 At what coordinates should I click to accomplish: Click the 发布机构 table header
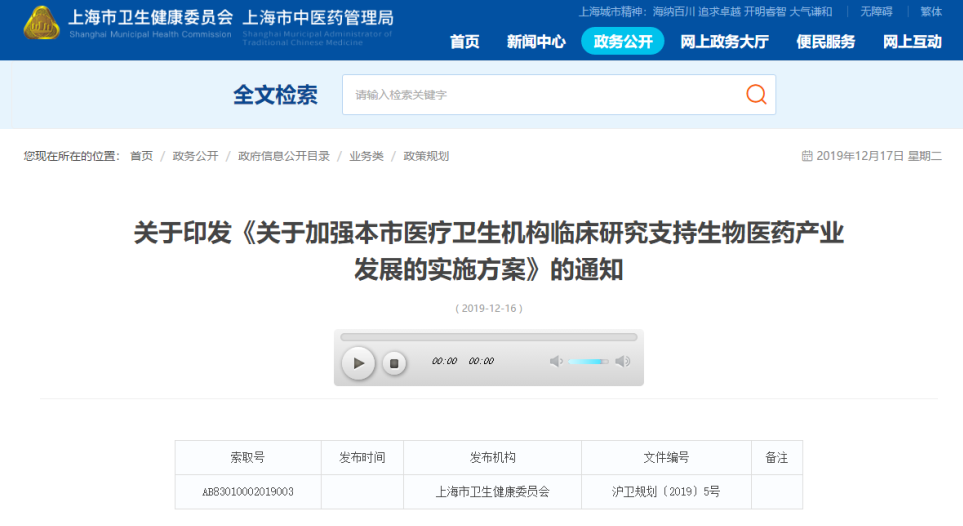coord(493,458)
